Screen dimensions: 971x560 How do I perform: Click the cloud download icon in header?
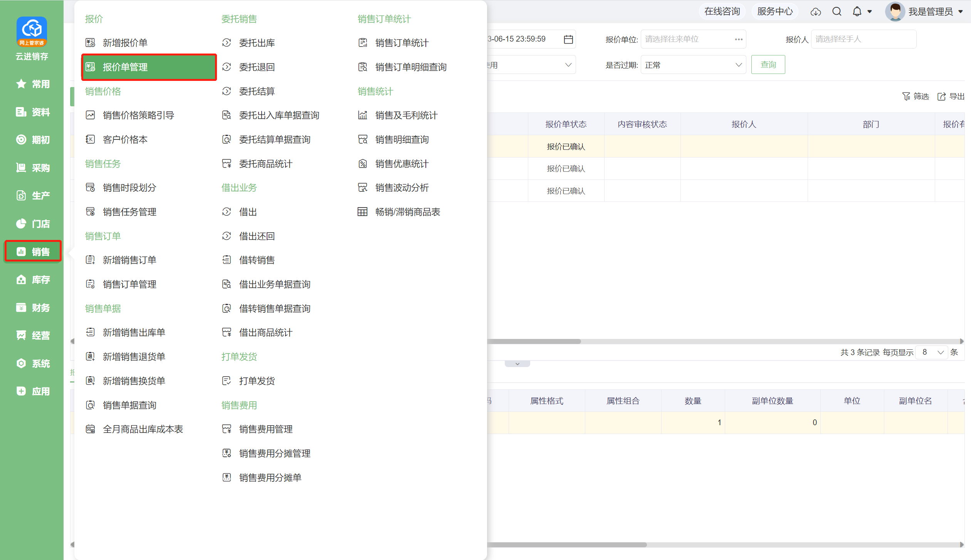(815, 12)
